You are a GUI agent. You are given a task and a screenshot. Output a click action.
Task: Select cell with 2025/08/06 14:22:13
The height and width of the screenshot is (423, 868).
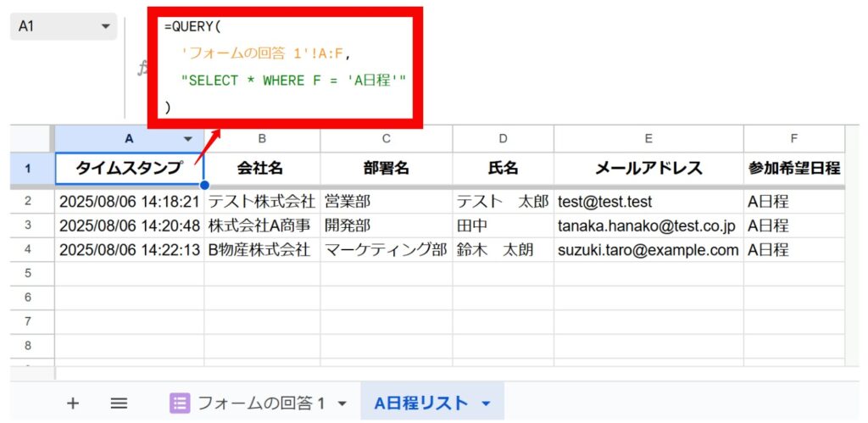130,250
